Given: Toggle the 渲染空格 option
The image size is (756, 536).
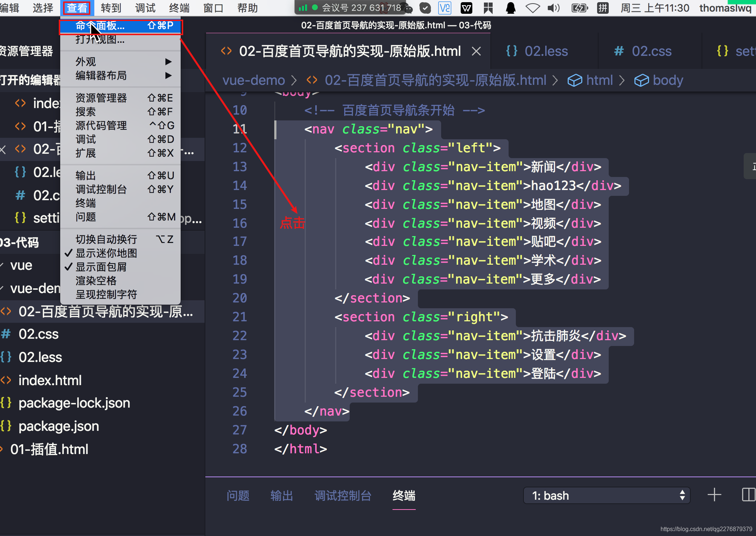Looking at the screenshot, I should point(121,281).
